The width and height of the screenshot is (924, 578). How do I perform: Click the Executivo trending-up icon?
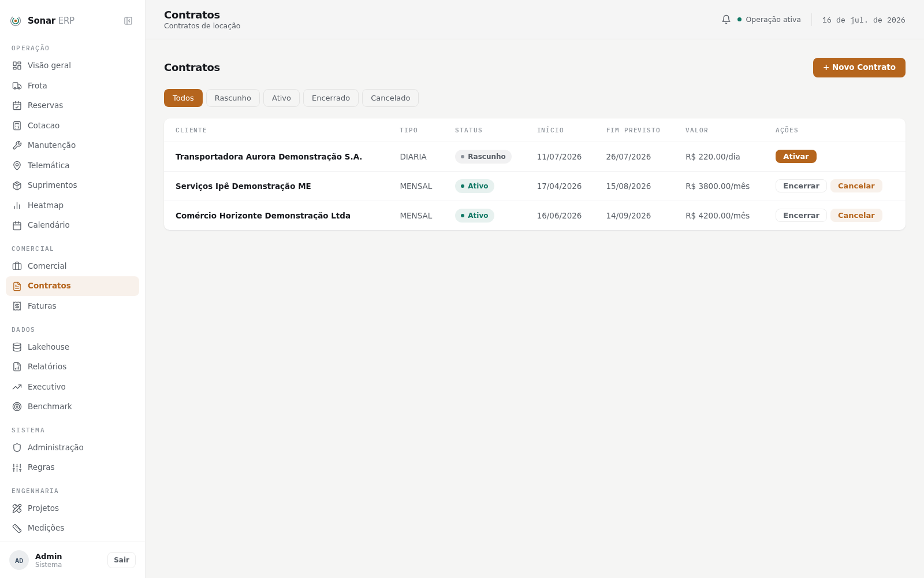[x=17, y=387]
